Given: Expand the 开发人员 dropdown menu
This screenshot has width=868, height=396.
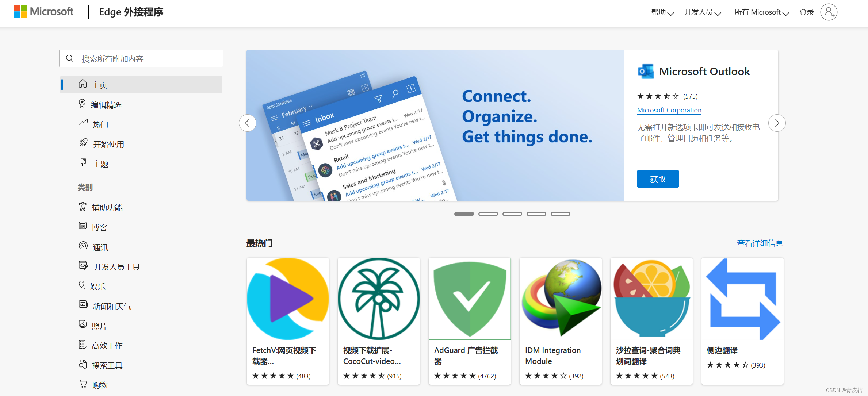Looking at the screenshot, I should (702, 12).
